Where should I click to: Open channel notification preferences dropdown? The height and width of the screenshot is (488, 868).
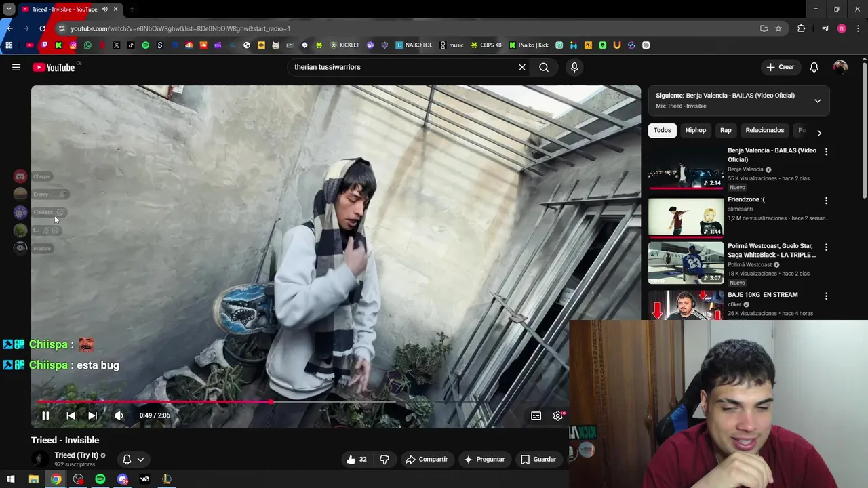click(x=134, y=459)
